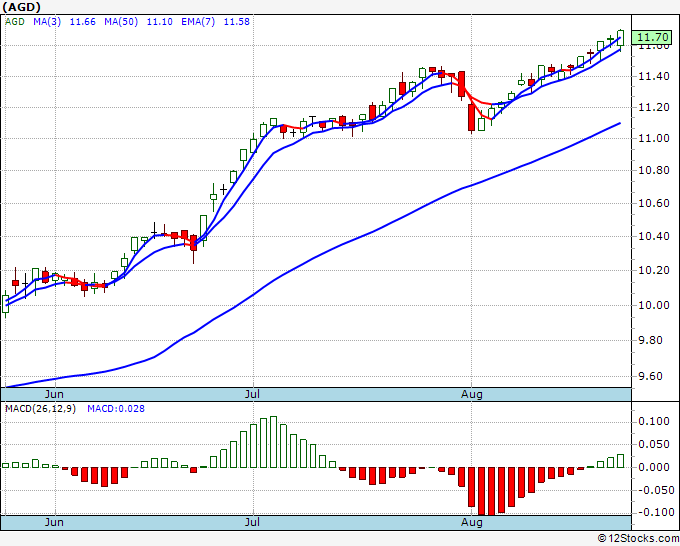
Task: Click the MA(50) line's right end near 11.10
Action: 619,124
